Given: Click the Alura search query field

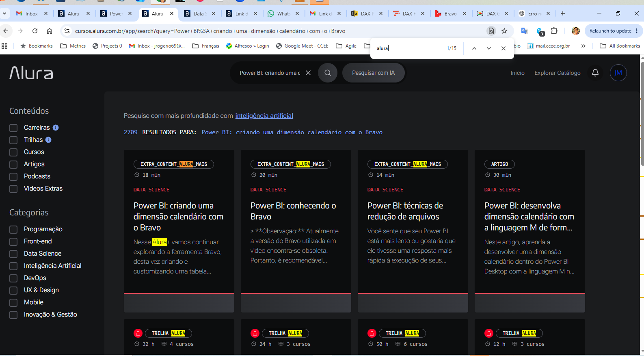Looking at the screenshot, I should [270, 73].
